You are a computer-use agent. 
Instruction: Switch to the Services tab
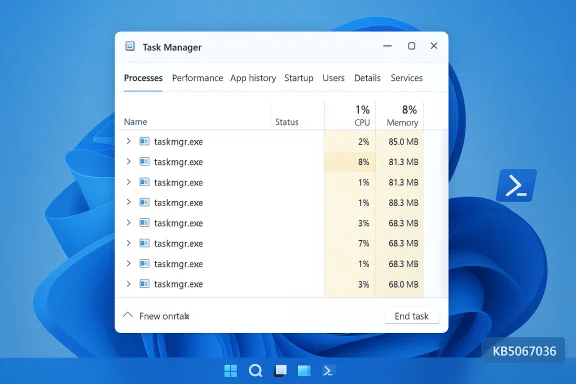407,78
